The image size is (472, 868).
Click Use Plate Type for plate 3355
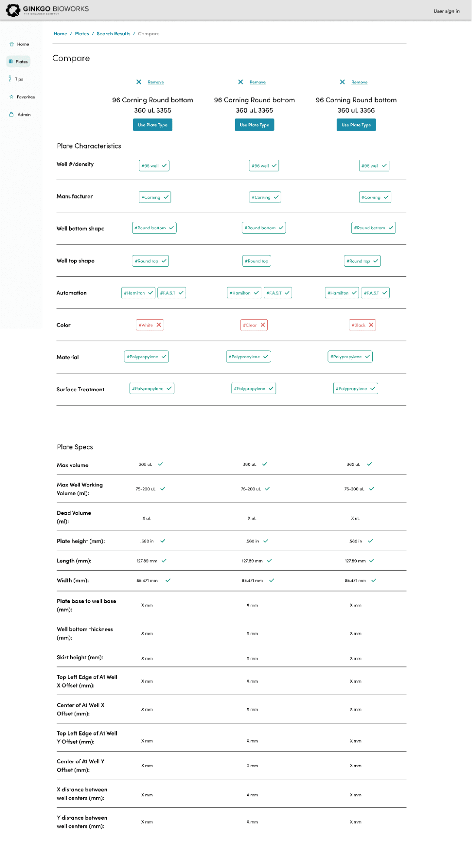152,125
